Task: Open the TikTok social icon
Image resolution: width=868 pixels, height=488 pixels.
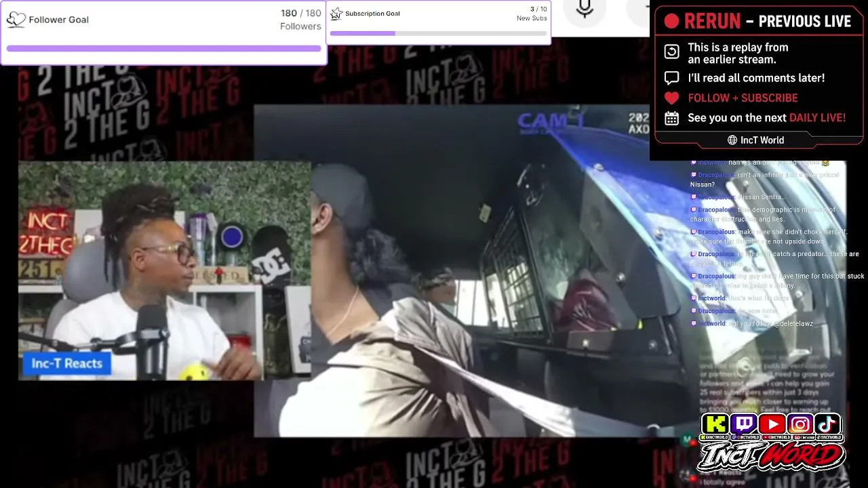Action: (828, 424)
